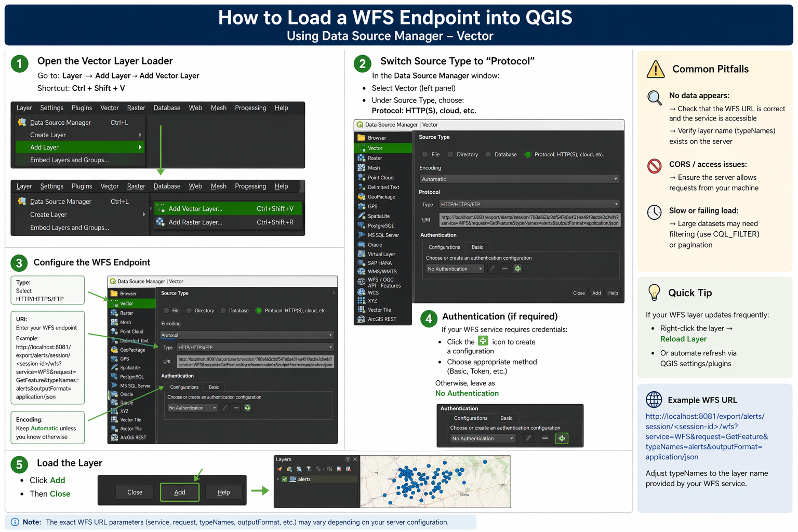Open Virtual Layer in the Step 2 list
Viewport: 798px width, 532px height.
[383, 254]
